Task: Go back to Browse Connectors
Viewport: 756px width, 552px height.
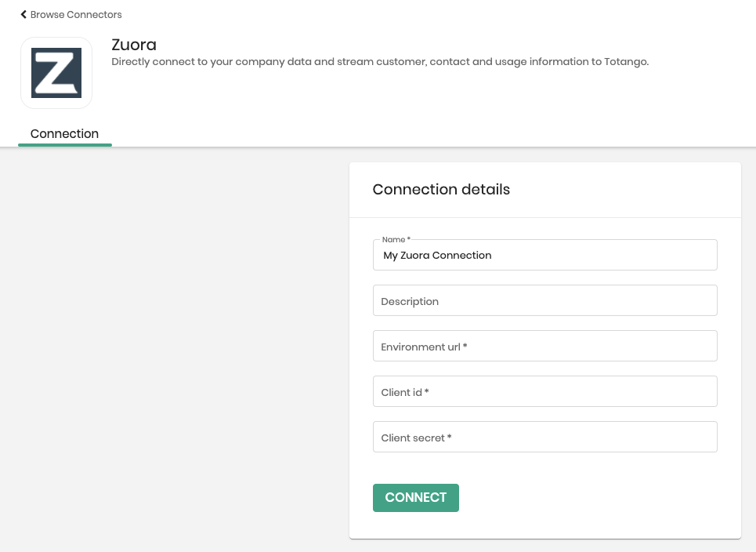Action: click(x=71, y=14)
